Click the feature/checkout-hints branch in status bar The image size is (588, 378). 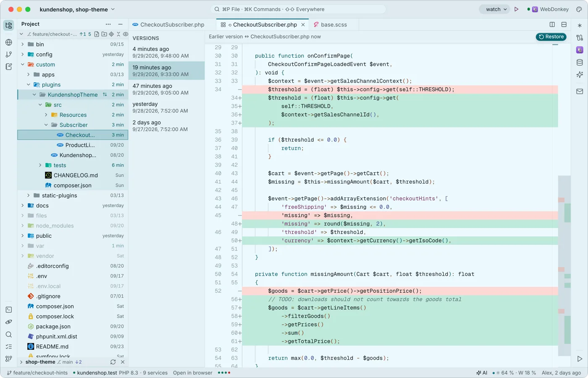(37, 373)
